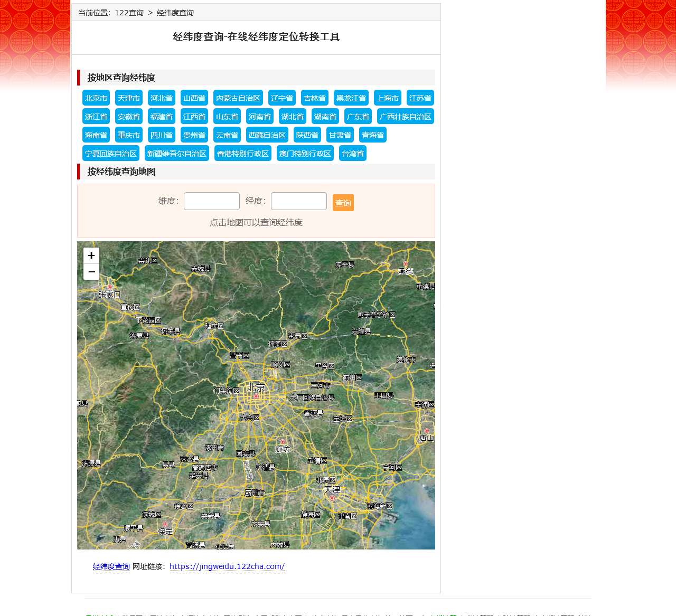
Task: Select 广西壮族自治区 region option
Action: (x=406, y=116)
